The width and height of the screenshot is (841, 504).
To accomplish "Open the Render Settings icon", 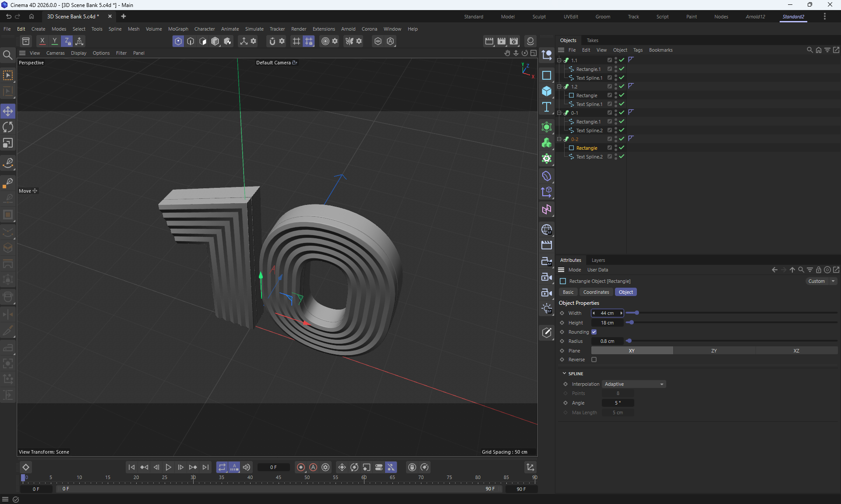I will click(514, 41).
